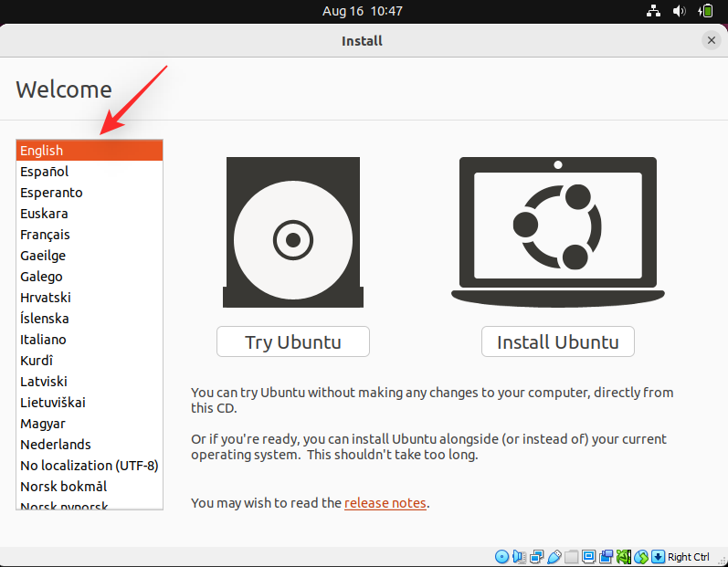728x567 pixels.
Task: Open the battery indicator in top bar
Action: point(705,11)
